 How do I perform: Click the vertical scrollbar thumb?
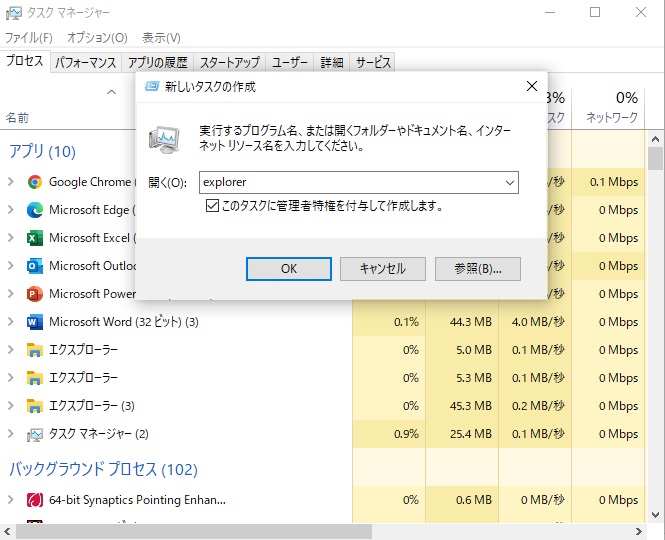tap(655, 158)
